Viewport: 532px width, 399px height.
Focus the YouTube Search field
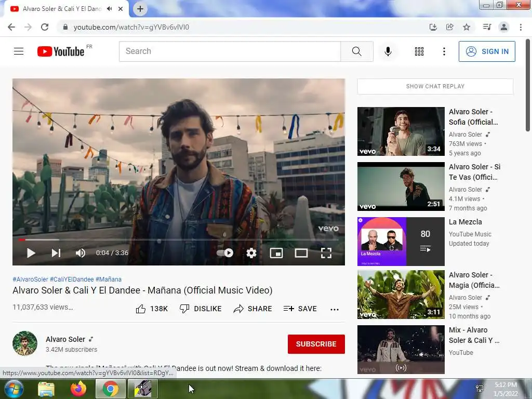[x=230, y=51]
